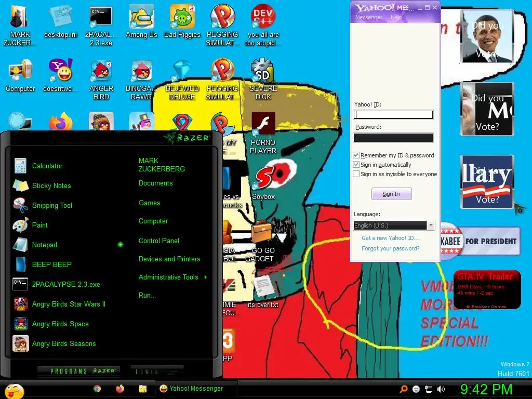Open the its over.txt file

[x=263, y=292]
